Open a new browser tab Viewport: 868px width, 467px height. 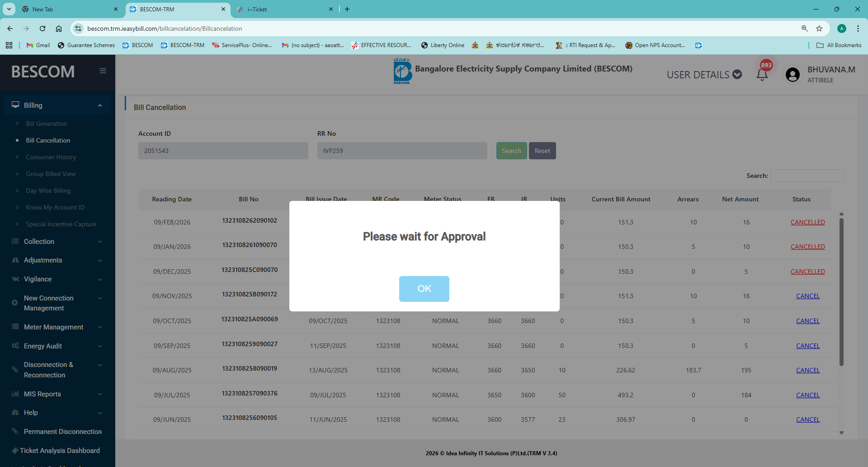pos(347,9)
